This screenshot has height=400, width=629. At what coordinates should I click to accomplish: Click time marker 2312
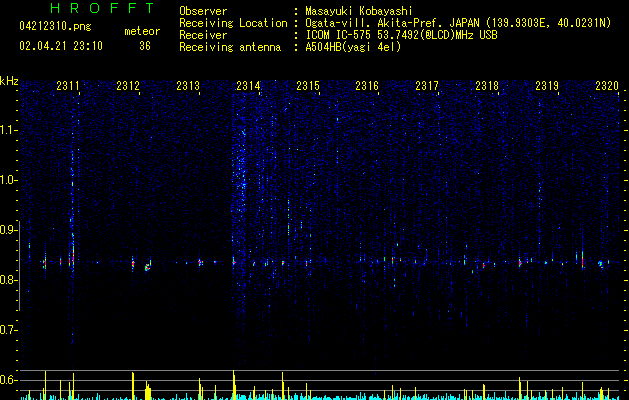(128, 85)
